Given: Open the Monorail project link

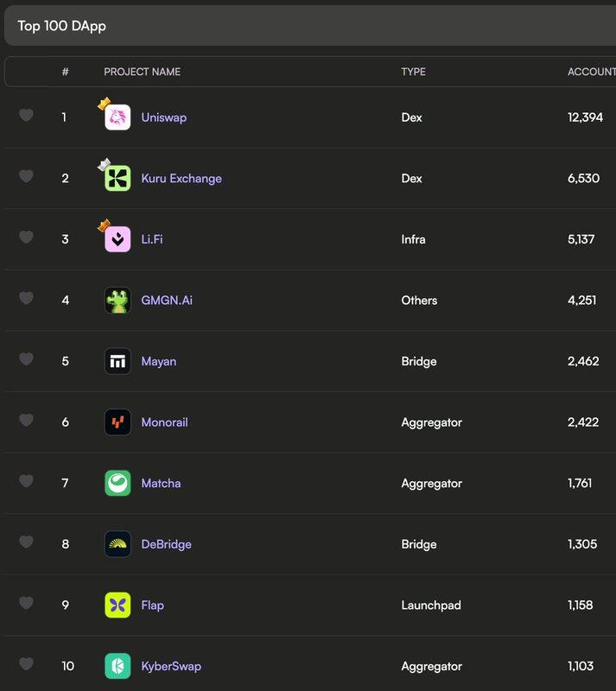Looking at the screenshot, I should pos(164,422).
